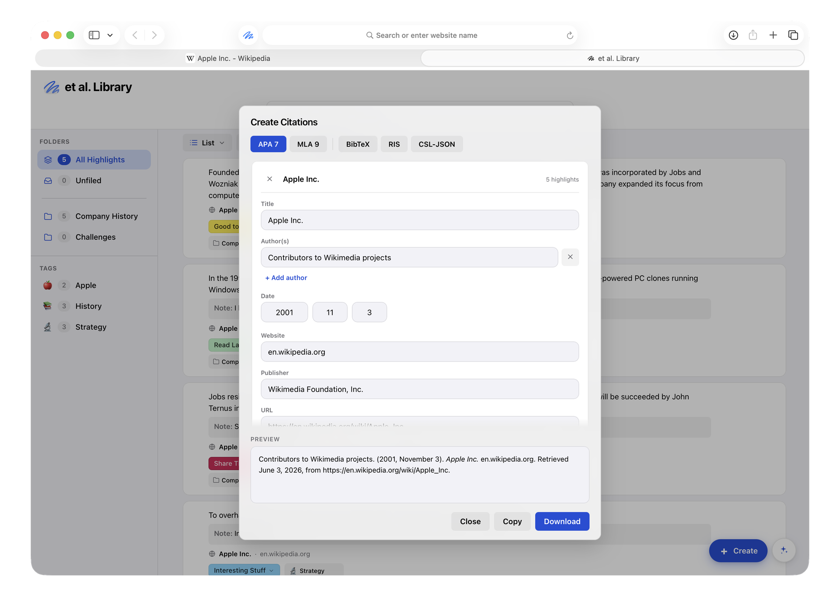The image size is (840, 616).
Task: Click the Strategy tag chip on the card
Action: click(x=314, y=570)
